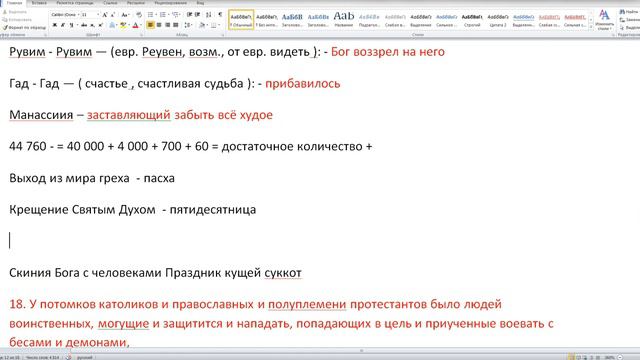Align text to the left
Image resolution: width=640 pixels, height=360 pixels.
pos(150,25)
